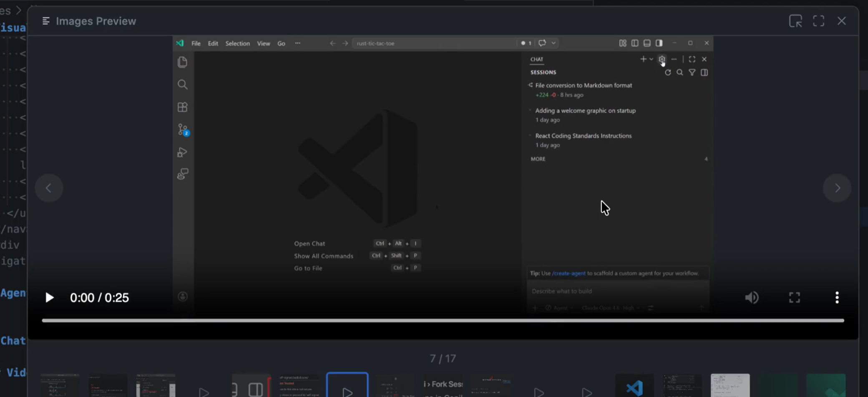
Task: Click the Accounts icon at activity bar bottom
Action: pos(183,296)
